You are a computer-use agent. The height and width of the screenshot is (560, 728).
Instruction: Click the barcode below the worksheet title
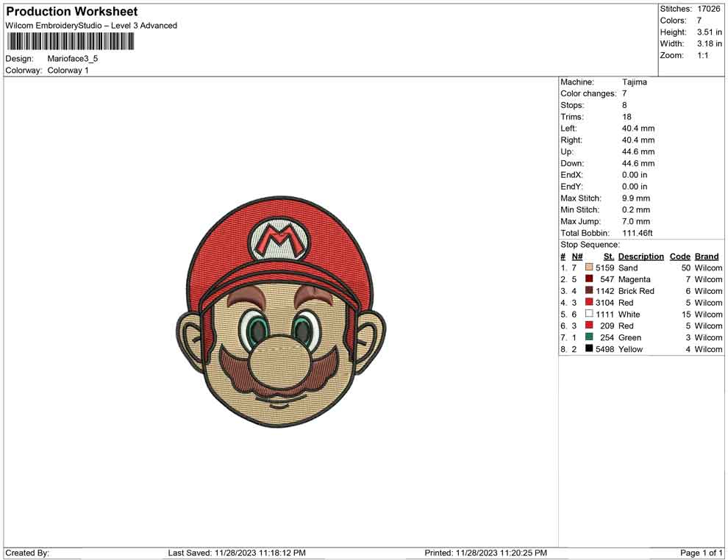(x=70, y=42)
